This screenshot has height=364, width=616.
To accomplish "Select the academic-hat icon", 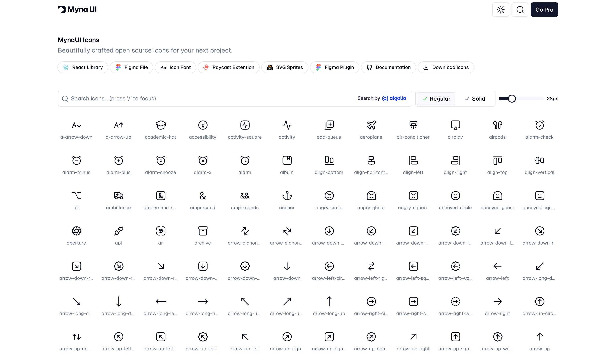I will point(161,125).
